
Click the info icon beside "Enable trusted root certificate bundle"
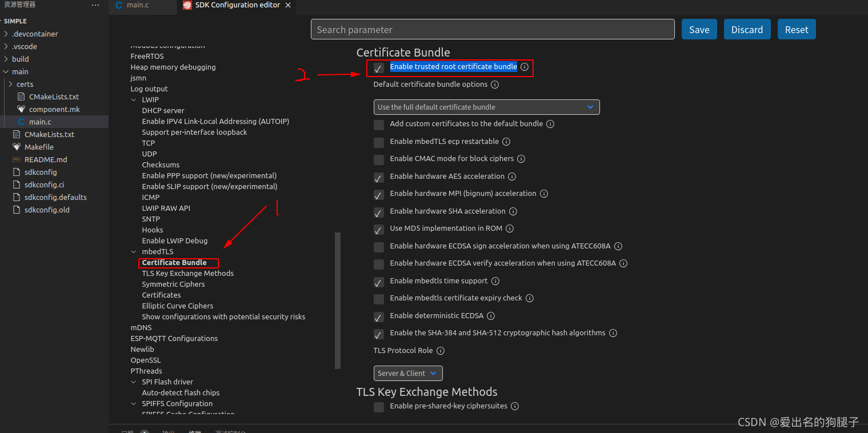click(x=525, y=67)
